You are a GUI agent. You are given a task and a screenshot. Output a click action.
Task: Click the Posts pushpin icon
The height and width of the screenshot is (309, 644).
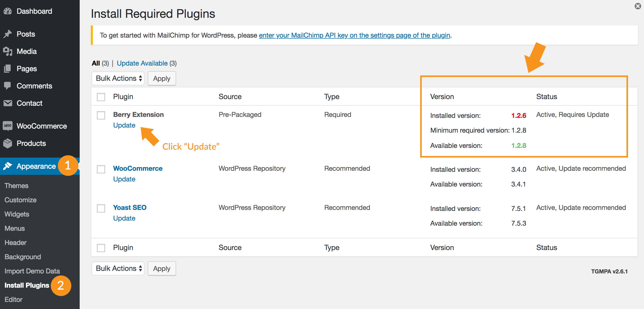8,34
